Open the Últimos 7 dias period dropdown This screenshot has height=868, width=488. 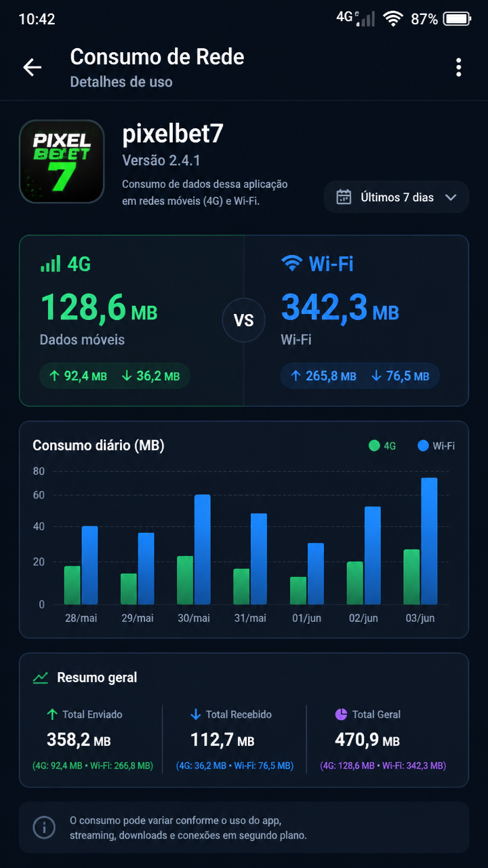tap(396, 197)
